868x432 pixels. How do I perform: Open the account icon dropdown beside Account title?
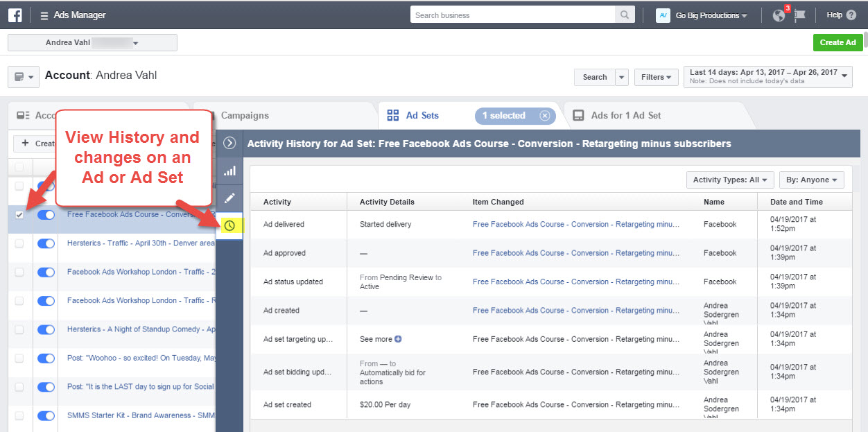coord(23,77)
